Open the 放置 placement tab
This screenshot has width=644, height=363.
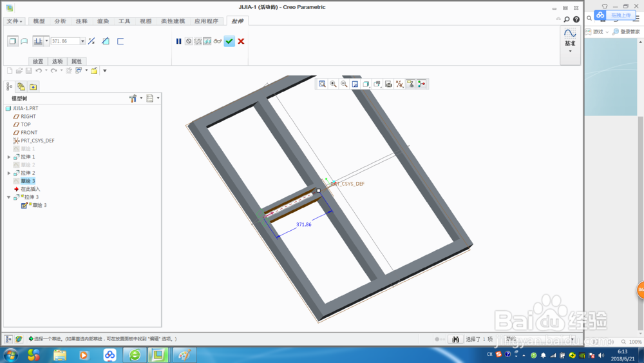(x=38, y=61)
